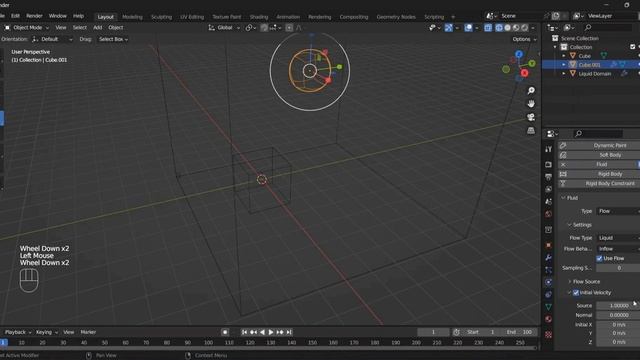Click the Soft Body physics button

point(599,155)
